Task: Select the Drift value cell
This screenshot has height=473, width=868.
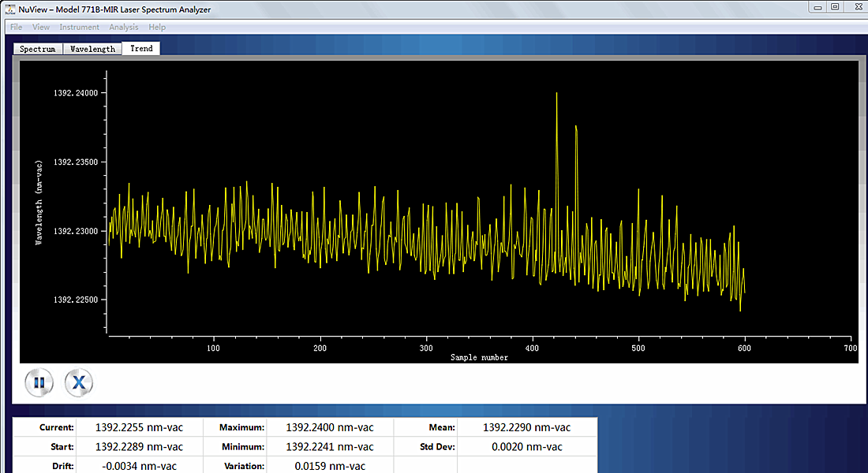Action: [x=139, y=466]
